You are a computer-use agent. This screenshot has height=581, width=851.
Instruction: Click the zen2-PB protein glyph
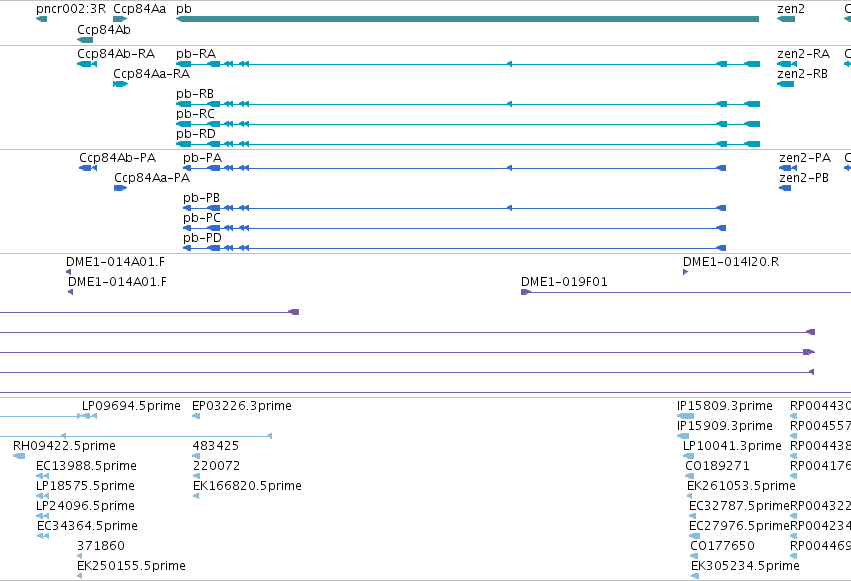point(785,188)
